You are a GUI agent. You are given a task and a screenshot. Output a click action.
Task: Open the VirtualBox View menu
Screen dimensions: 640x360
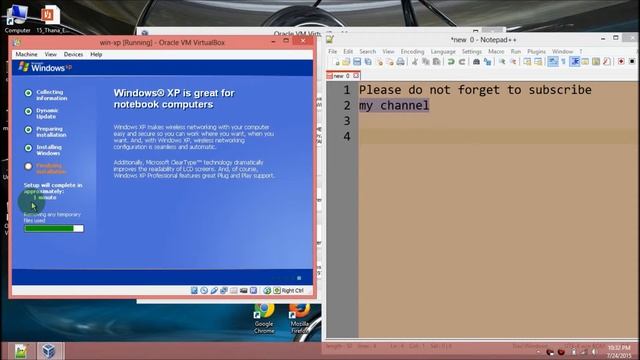[x=51, y=54]
